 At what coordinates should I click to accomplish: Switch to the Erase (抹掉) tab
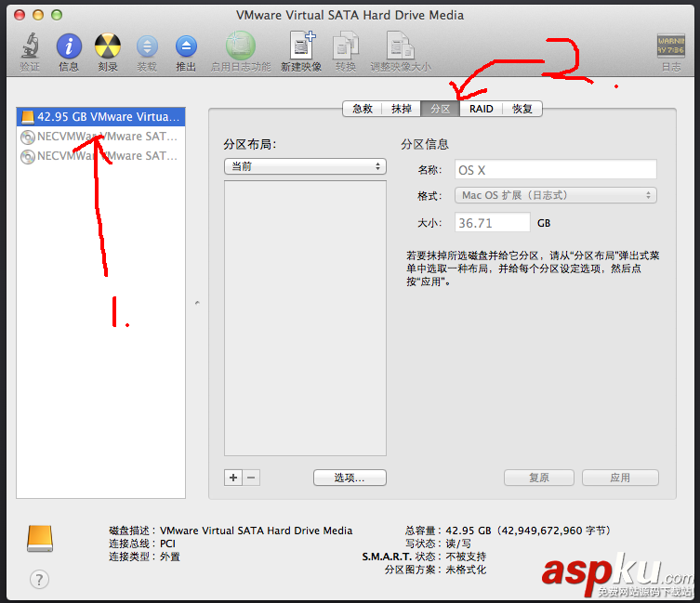401,109
